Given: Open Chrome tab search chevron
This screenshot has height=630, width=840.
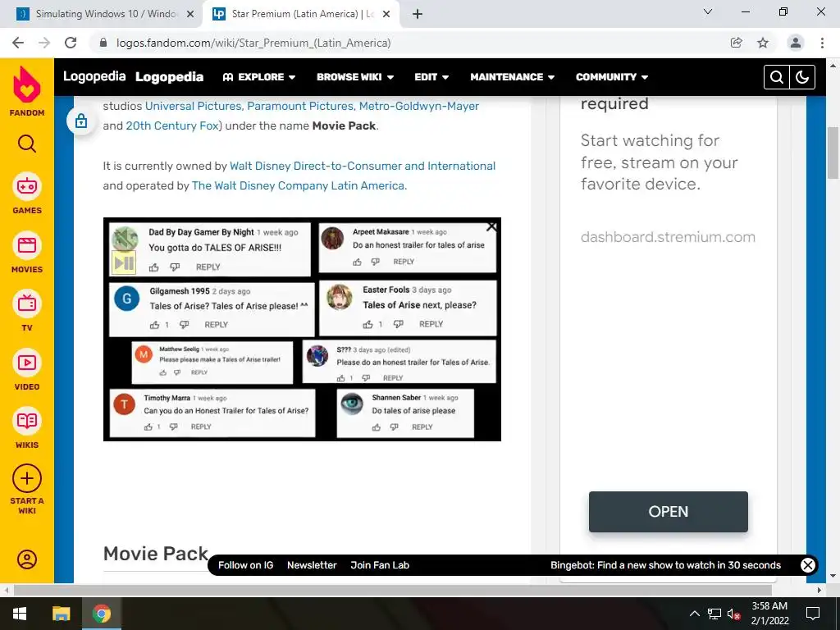Looking at the screenshot, I should pos(708,11).
